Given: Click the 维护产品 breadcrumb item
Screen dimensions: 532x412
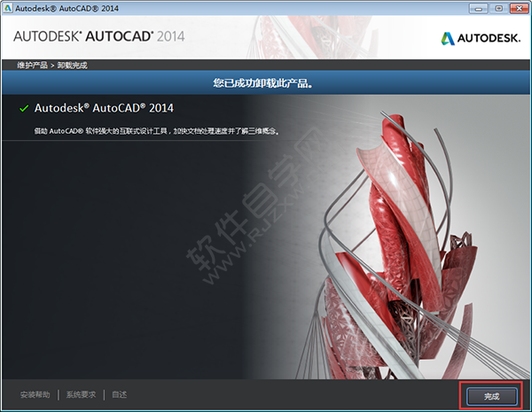Looking at the screenshot, I should pos(32,65).
